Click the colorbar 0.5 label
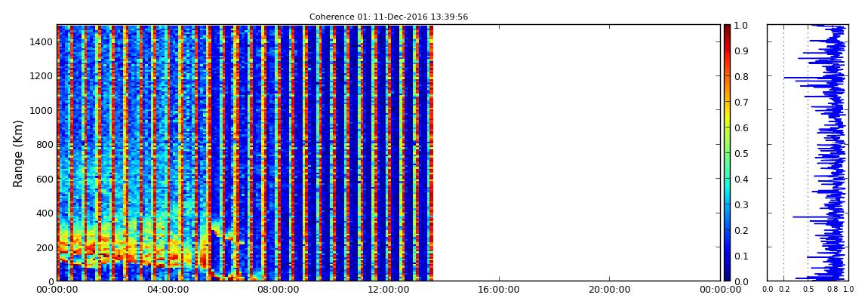This screenshot has width=868, height=307. (741, 153)
